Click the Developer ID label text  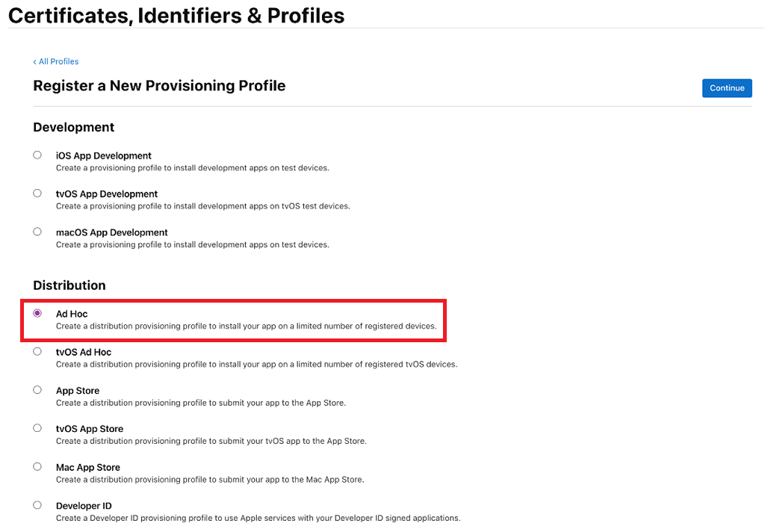84,506
